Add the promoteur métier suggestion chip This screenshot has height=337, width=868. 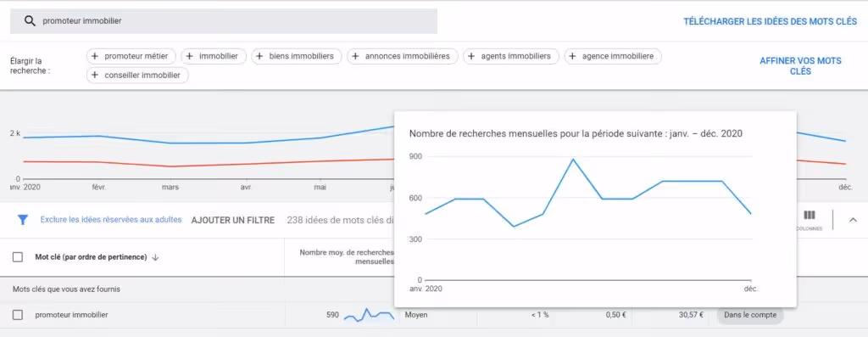point(131,56)
